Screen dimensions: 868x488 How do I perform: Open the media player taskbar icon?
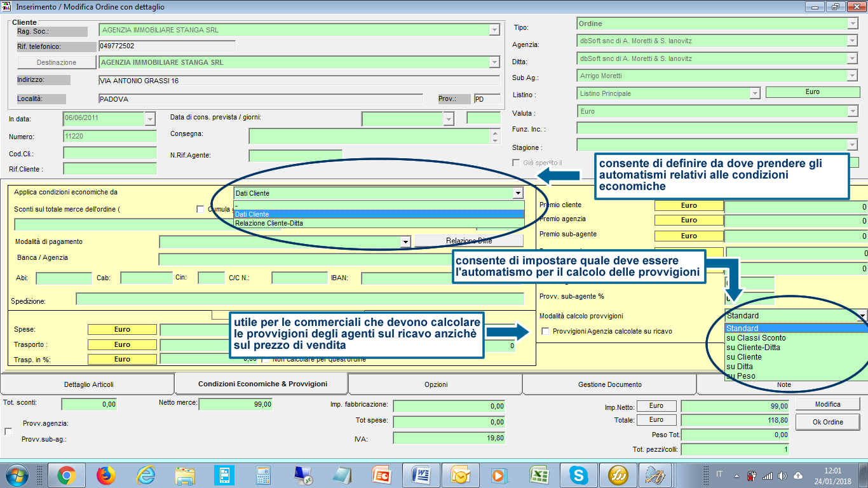pyautogui.click(x=500, y=475)
